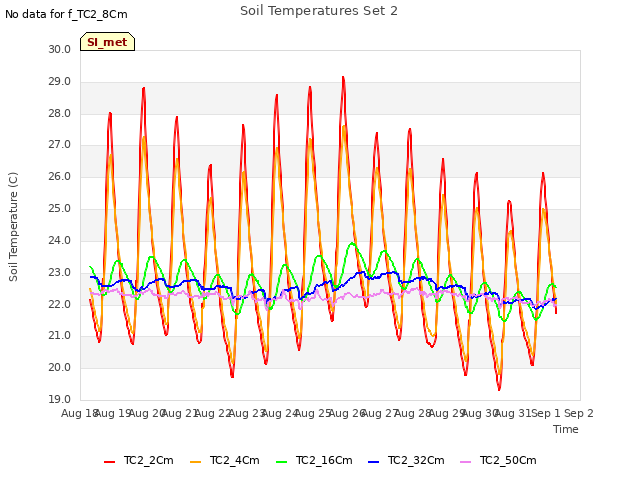The width and height of the screenshot is (640, 480).
Task: Click the 20.0 y-axis tick label
Action: tap(60, 368)
